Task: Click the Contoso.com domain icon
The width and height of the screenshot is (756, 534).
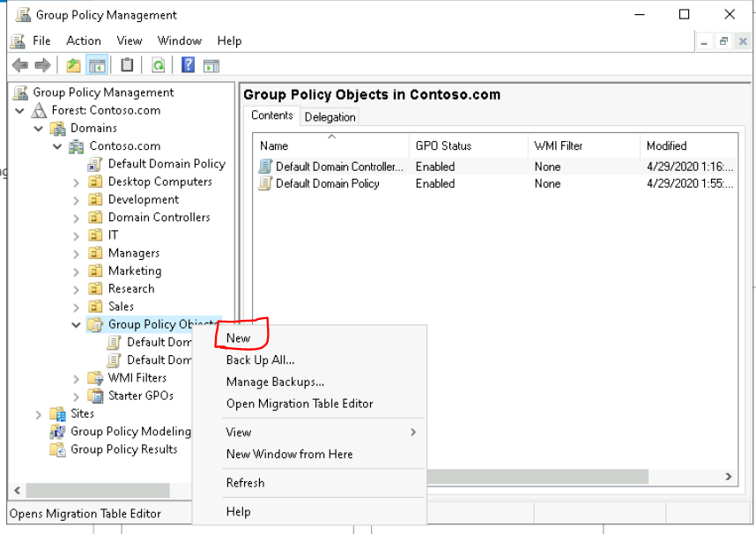Action: point(76,146)
